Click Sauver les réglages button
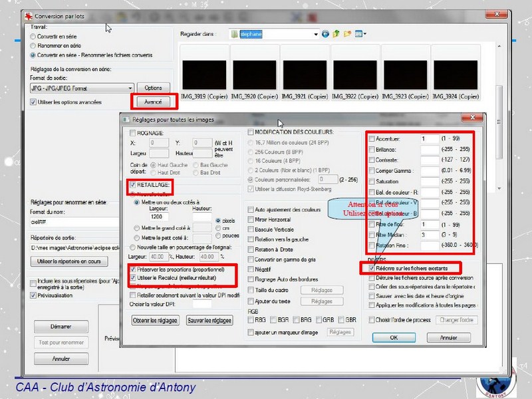The image size is (532, 399). (x=209, y=321)
